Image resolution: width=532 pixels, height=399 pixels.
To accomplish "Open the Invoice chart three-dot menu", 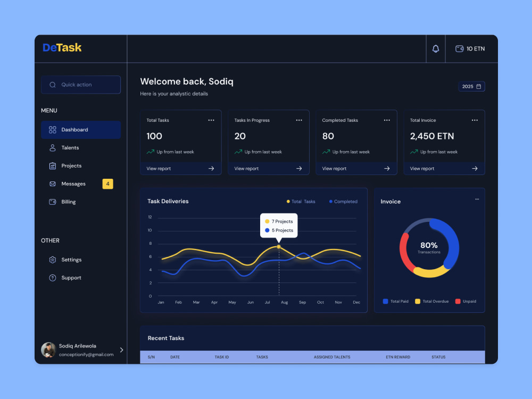I will click(x=477, y=199).
